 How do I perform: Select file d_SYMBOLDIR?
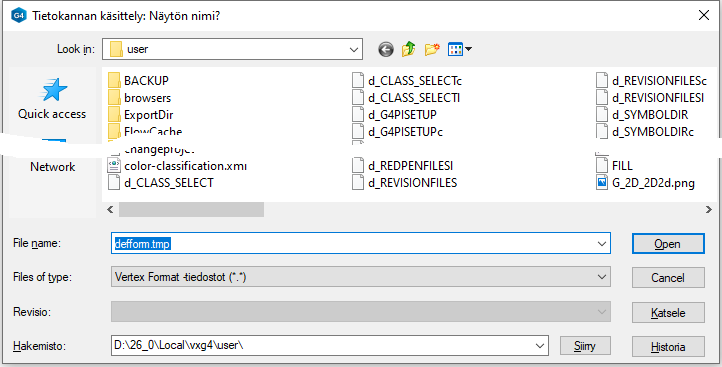click(x=642, y=115)
